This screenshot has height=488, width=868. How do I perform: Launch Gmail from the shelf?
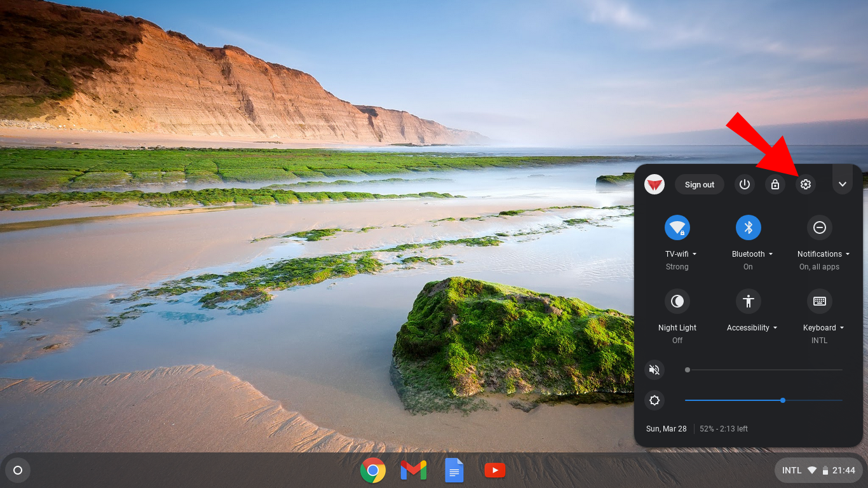(x=414, y=470)
